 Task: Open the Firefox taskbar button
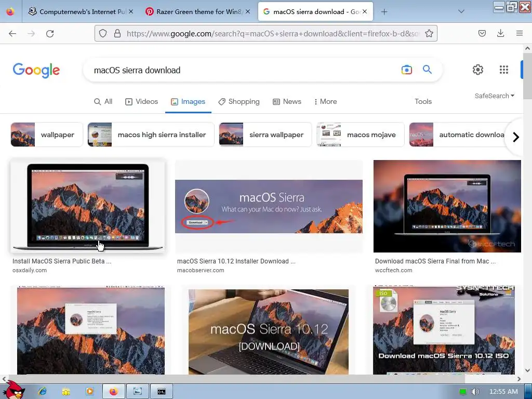point(114,392)
